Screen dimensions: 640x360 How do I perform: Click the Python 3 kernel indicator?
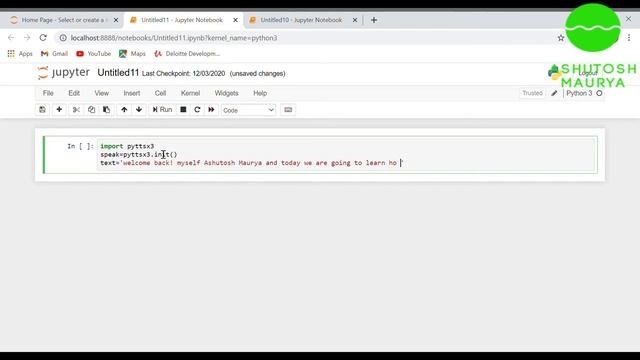click(x=579, y=93)
